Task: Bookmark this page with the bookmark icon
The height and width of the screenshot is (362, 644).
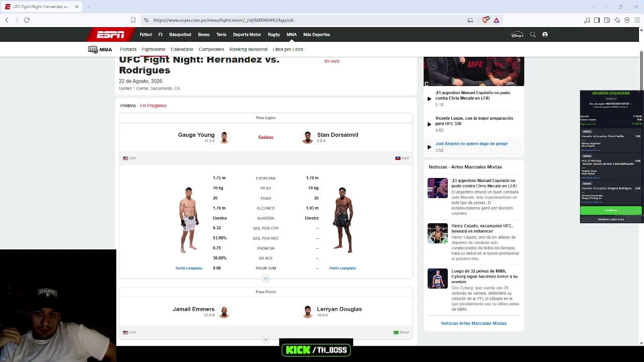Action: click(133, 20)
